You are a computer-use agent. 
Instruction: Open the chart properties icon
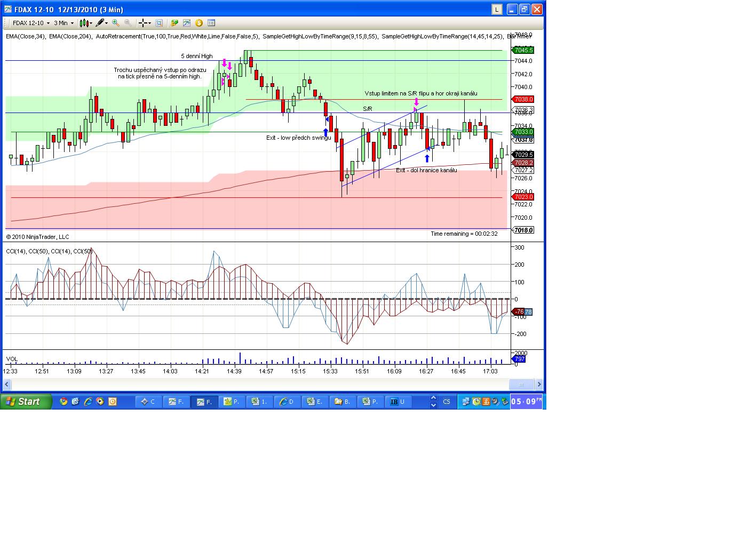coord(158,23)
